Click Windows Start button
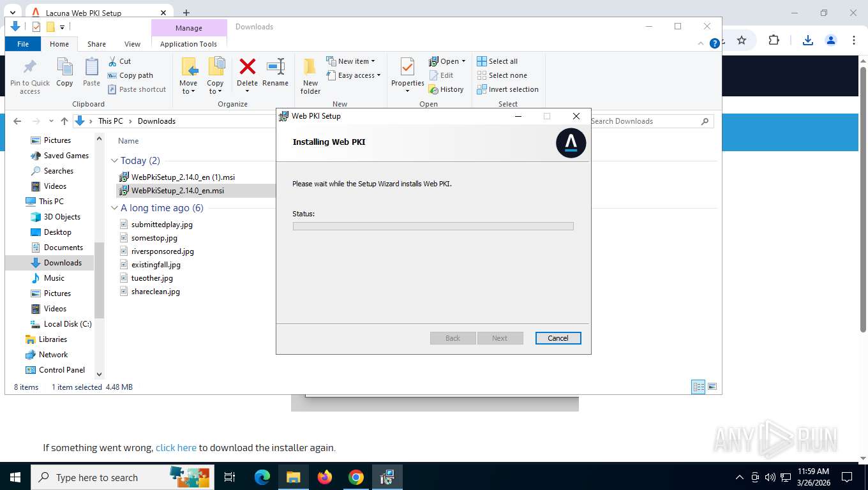868x490 pixels. pos(15,477)
